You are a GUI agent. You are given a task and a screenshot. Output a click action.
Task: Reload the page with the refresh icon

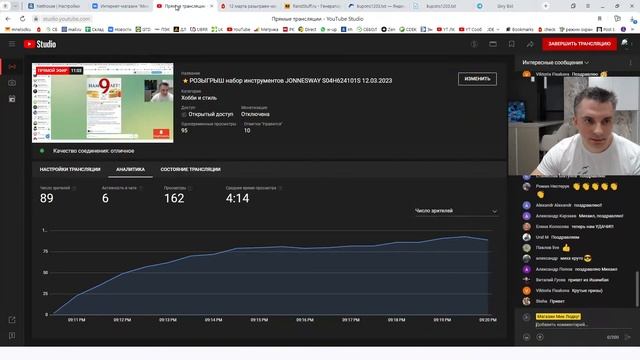click(x=22, y=19)
